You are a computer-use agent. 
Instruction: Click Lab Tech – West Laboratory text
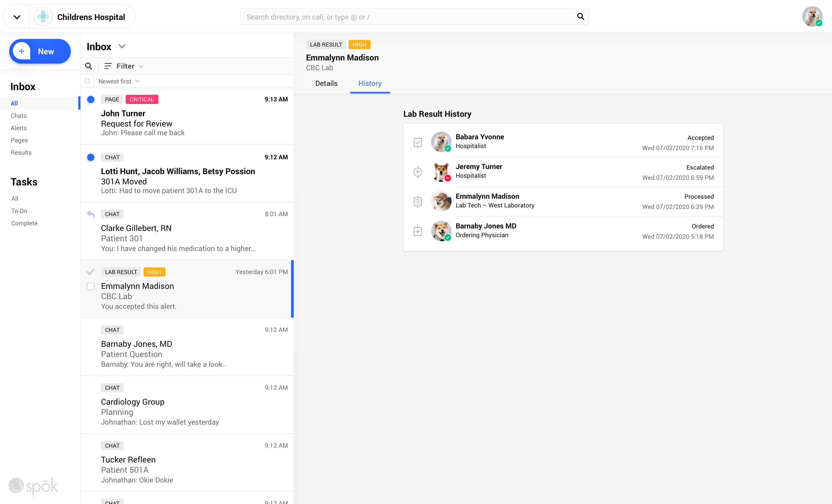pyautogui.click(x=495, y=205)
